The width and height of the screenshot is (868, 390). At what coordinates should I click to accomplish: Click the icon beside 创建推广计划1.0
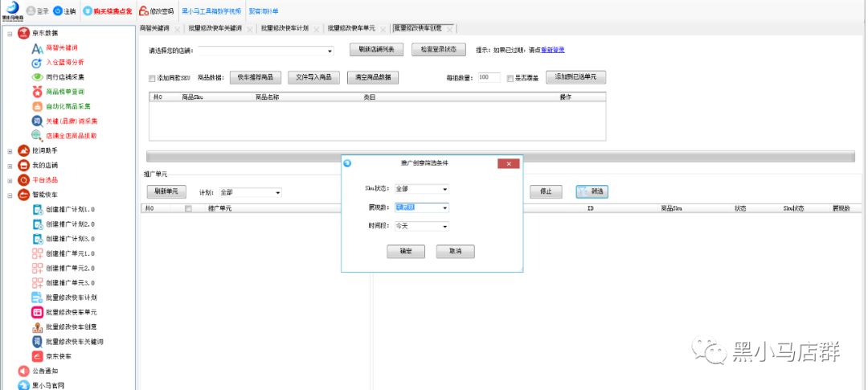pos(37,209)
